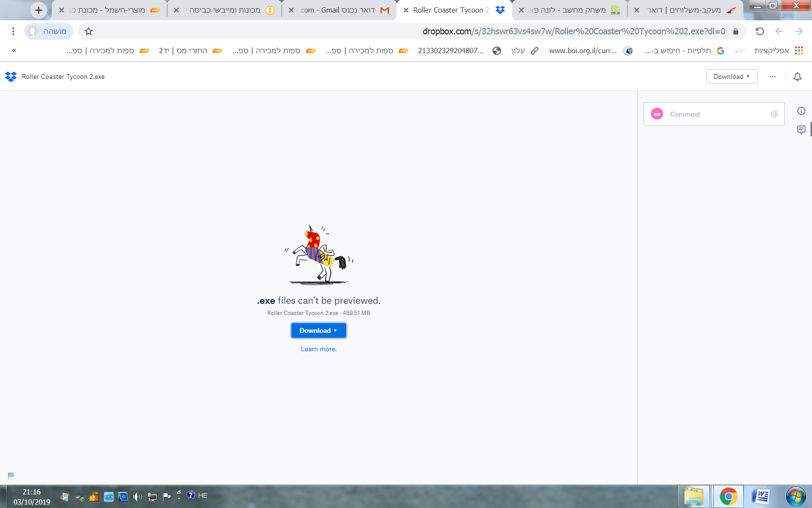Show file info panel icon
This screenshot has width=812, height=508.
click(801, 111)
